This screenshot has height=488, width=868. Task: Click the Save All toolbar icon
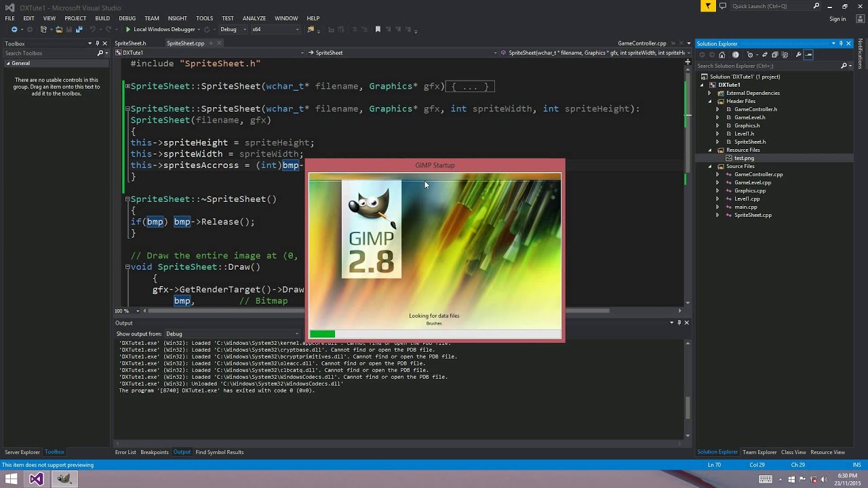click(79, 29)
